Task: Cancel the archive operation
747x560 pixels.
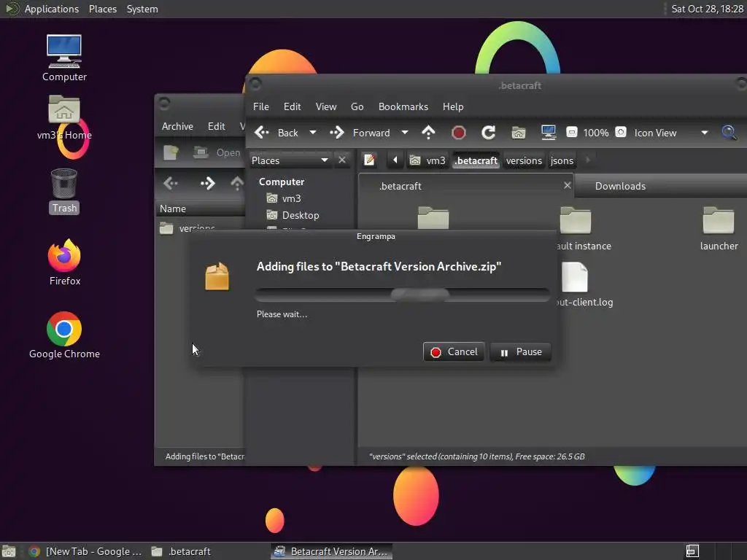Action: point(454,352)
